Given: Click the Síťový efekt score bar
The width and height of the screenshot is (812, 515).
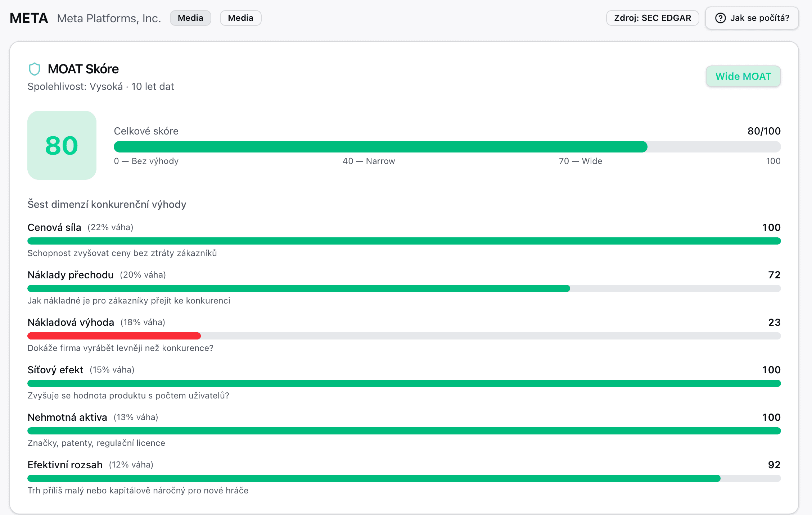Looking at the screenshot, I should (404, 383).
